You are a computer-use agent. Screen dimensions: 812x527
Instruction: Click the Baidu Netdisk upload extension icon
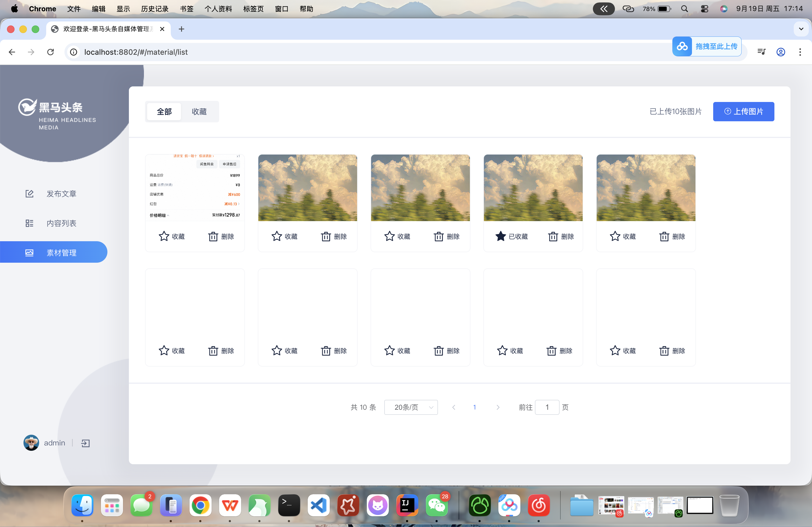coord(682,46)
